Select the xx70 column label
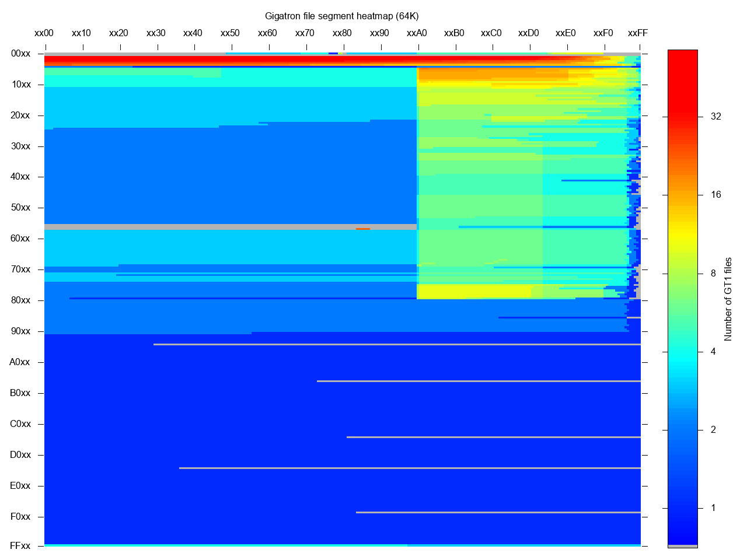Image resolution: width=747 pixels, height=560 pixels. (305, 33)
